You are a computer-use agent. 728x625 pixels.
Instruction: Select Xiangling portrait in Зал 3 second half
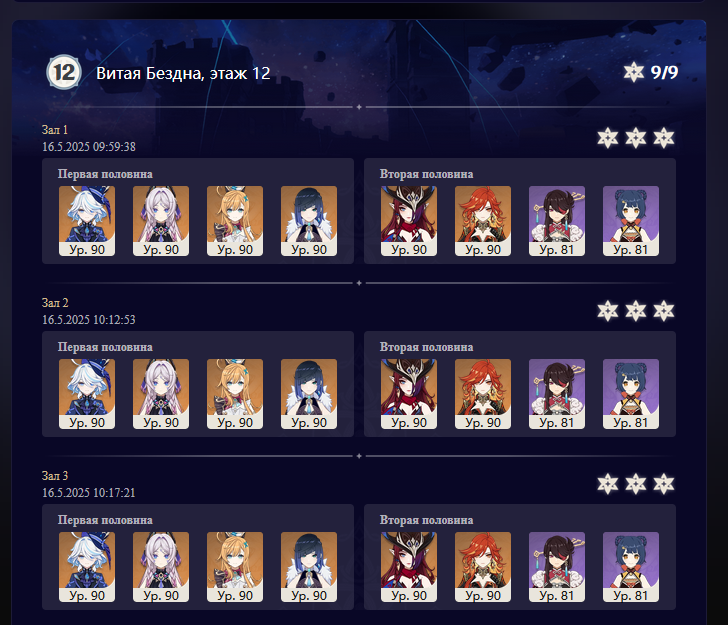pyautogui.click(x=630, y=567)
